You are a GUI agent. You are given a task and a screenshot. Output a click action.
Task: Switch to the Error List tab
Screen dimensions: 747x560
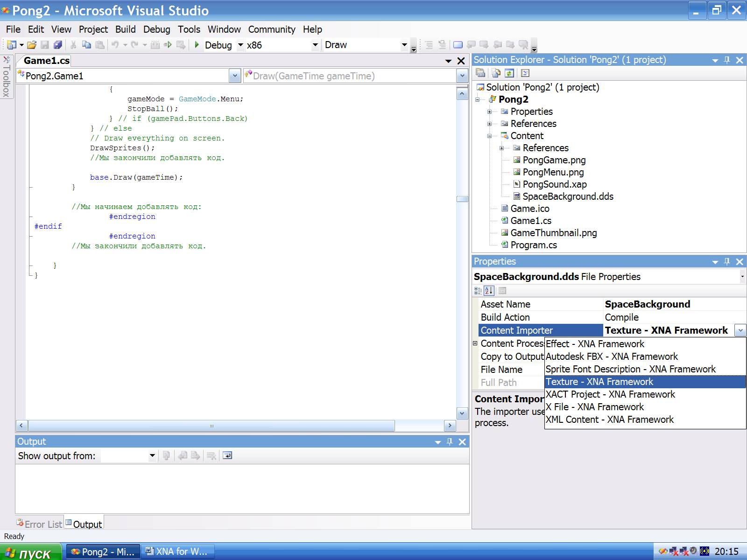[40, 524]
